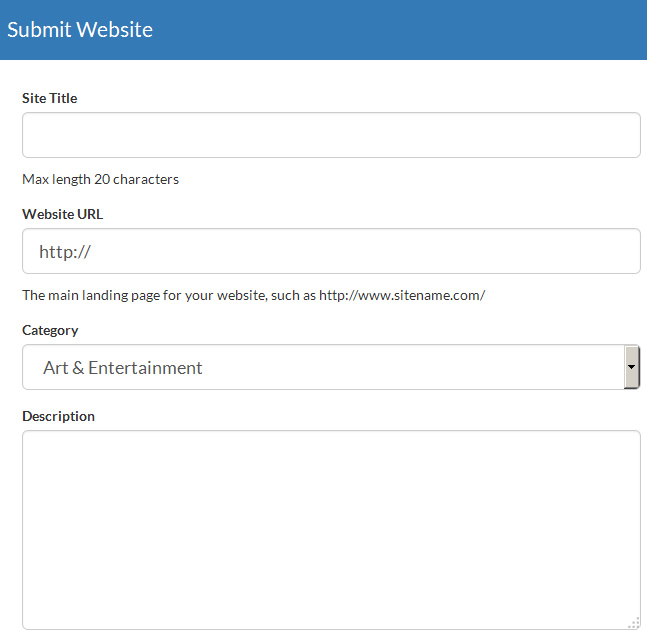Click empty area of blue header bar
The height and width of the screenshot is (642, 647).
pyautogui.click(x=420, y=30)
